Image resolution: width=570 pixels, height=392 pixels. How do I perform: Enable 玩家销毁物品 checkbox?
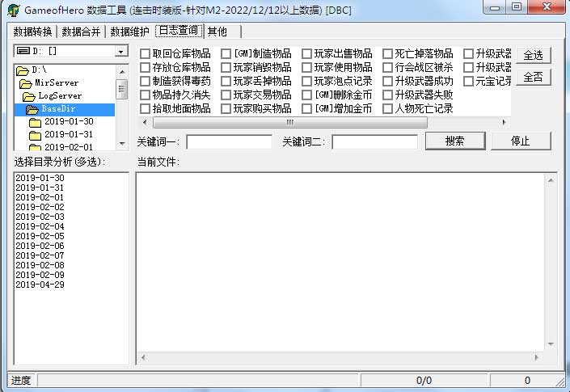pos(226,68)
